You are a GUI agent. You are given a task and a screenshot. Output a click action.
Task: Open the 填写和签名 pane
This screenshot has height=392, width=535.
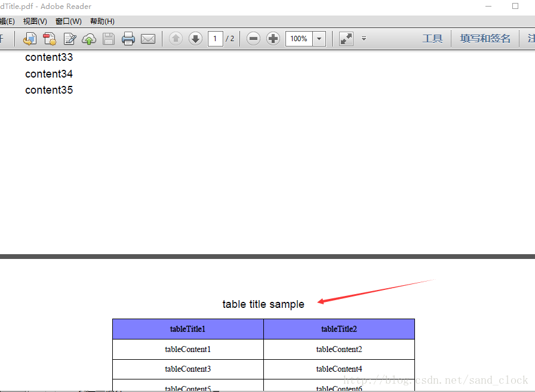click(485, 39)
